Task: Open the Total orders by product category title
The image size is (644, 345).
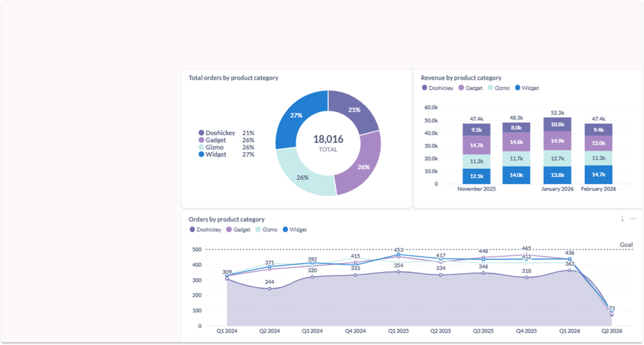Action: pos(233,77)
